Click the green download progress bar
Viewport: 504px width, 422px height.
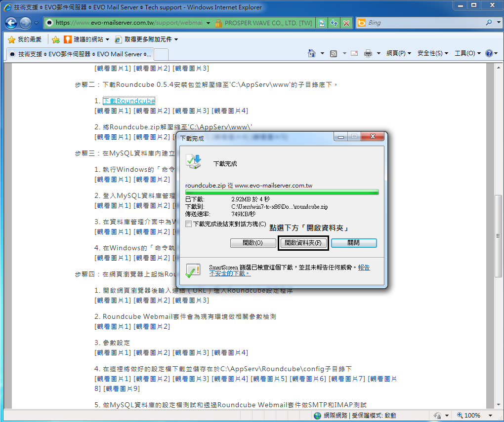282,192
